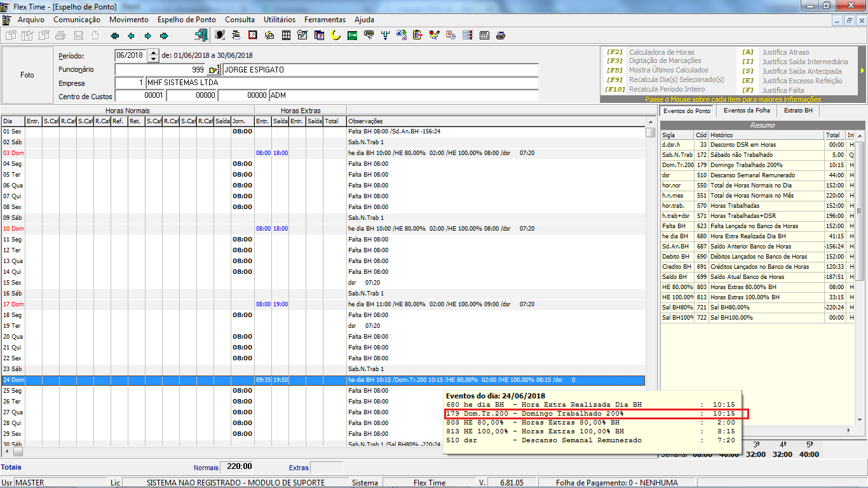This screenshot has height=488, width=868.
Task: Go to previous record arrow
Action: coord(132,36)
